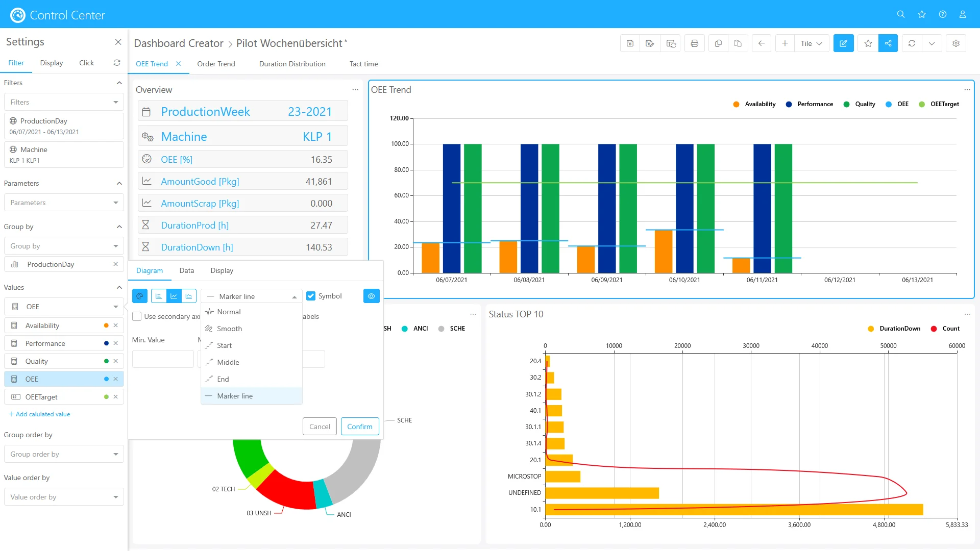Open the color palette button in diagram settings
This screenshot has width=980, height=551.
pos(139,296)
